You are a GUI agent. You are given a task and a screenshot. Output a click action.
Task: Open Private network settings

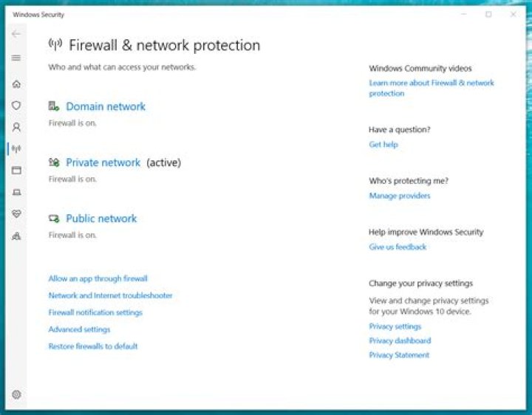(x=103, y=162)
